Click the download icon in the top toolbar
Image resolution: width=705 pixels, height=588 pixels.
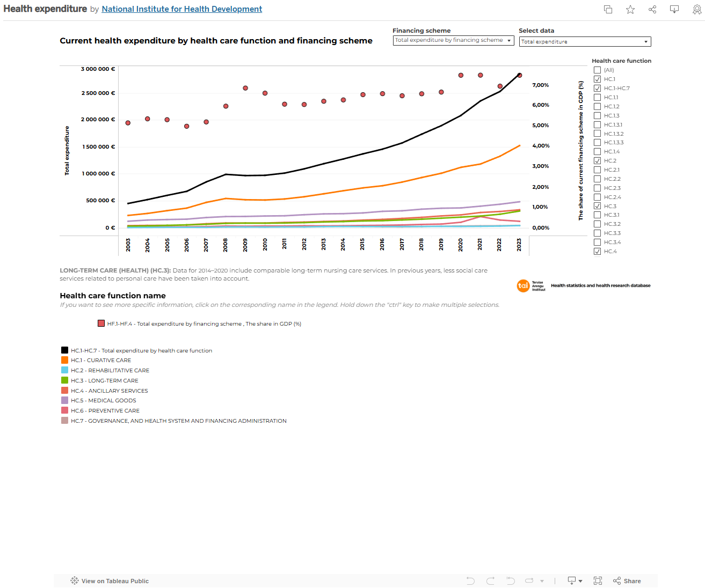coord(674,9)
